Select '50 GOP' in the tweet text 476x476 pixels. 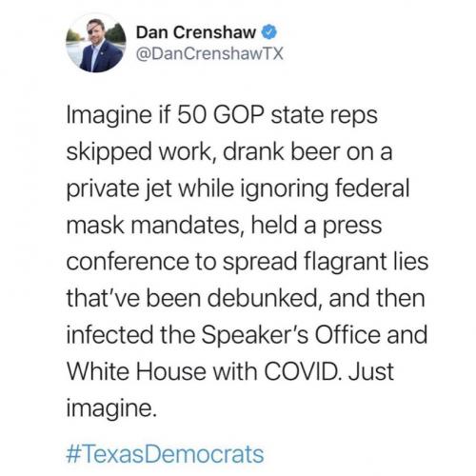[221, 114]
